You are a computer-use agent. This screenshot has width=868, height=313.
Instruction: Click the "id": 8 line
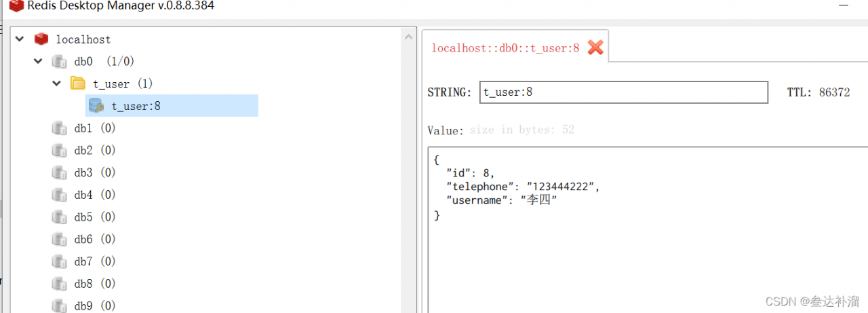tap(470, 172)
